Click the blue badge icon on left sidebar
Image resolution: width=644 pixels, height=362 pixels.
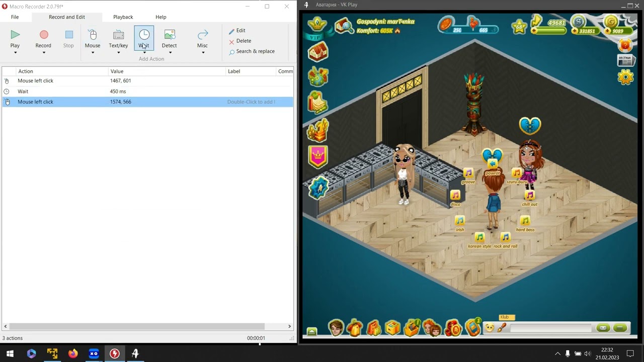318,187
